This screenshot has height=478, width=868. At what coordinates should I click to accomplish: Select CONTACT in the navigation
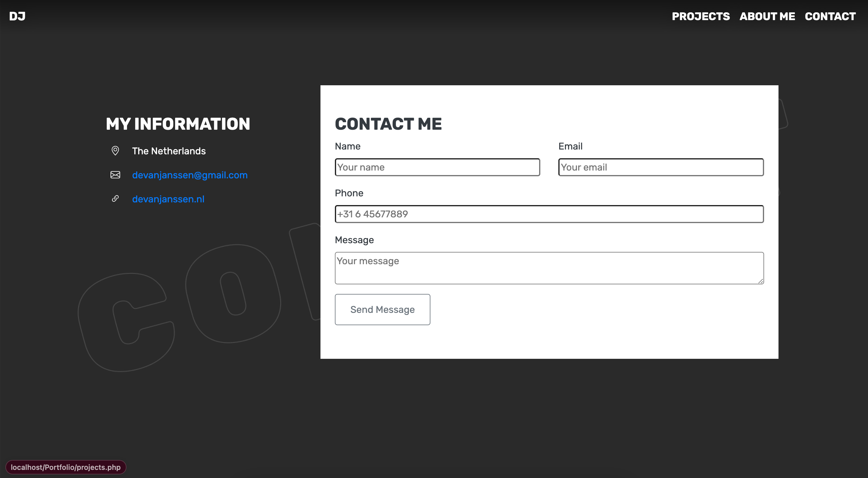(x=830, y=16)
